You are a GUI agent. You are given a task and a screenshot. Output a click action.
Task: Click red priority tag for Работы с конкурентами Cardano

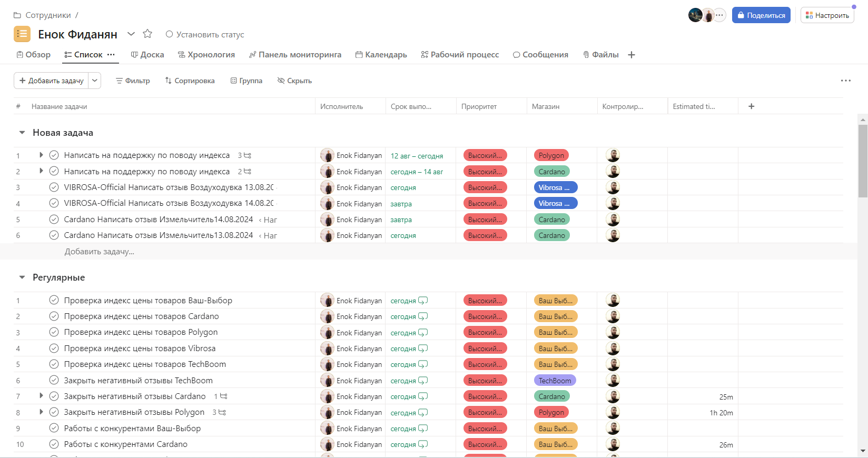(485, 444)
